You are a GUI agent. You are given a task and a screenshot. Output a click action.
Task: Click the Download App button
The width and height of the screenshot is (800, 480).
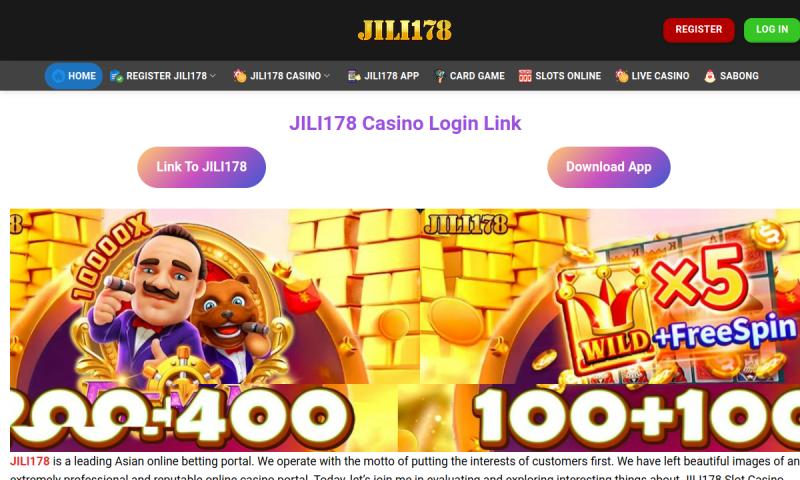coord(609,167)
